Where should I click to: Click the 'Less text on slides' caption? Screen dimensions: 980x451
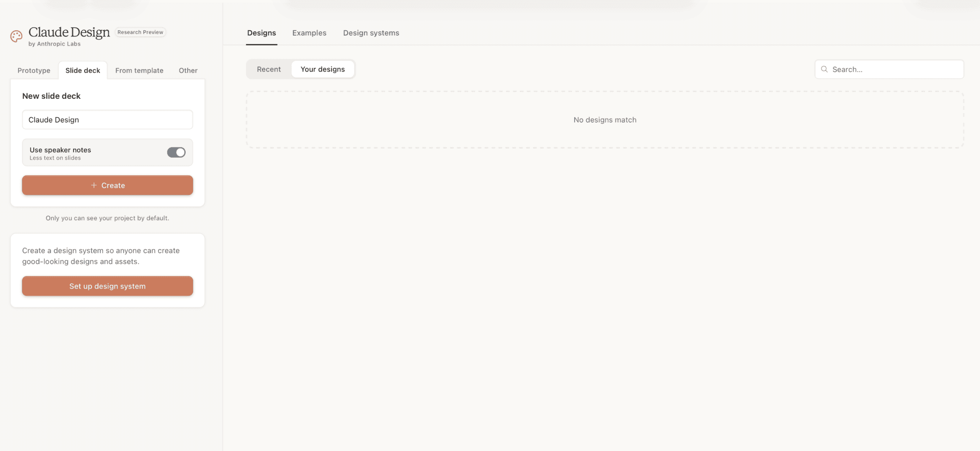point(55,158)
